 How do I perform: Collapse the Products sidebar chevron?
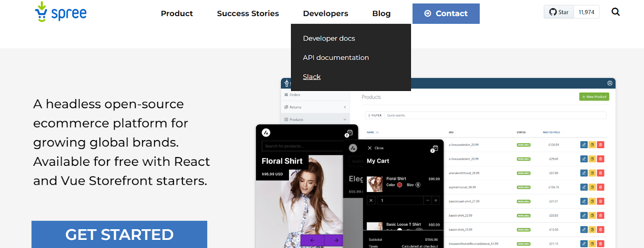(x=345, y=120)
